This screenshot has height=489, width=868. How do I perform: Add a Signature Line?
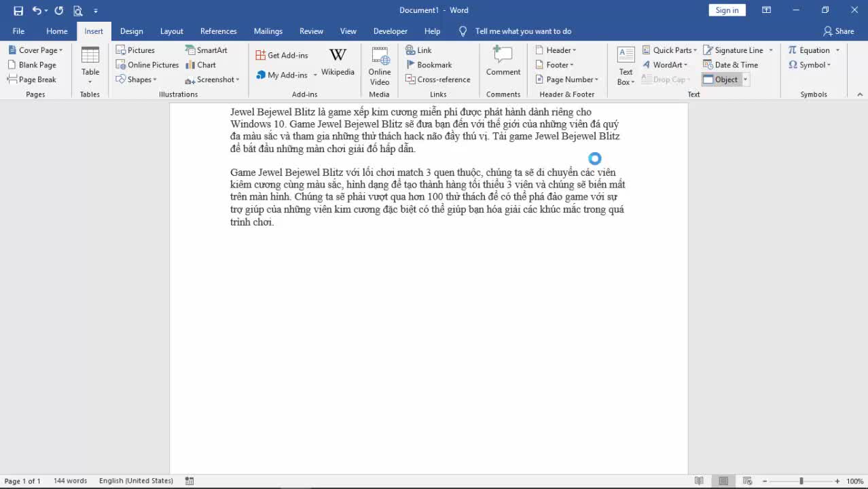(734, 50)
